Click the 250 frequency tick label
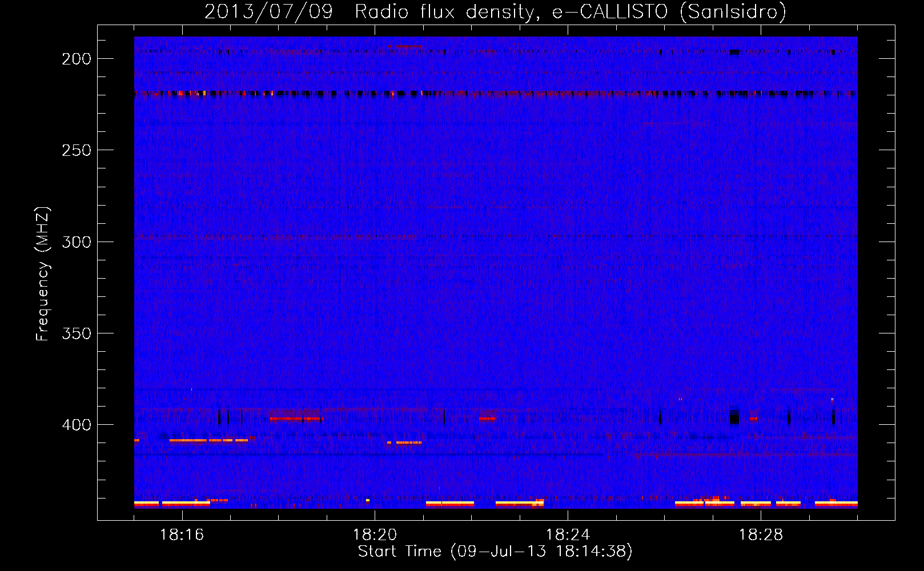The image size is (924, 571). (x=77, y=150)
